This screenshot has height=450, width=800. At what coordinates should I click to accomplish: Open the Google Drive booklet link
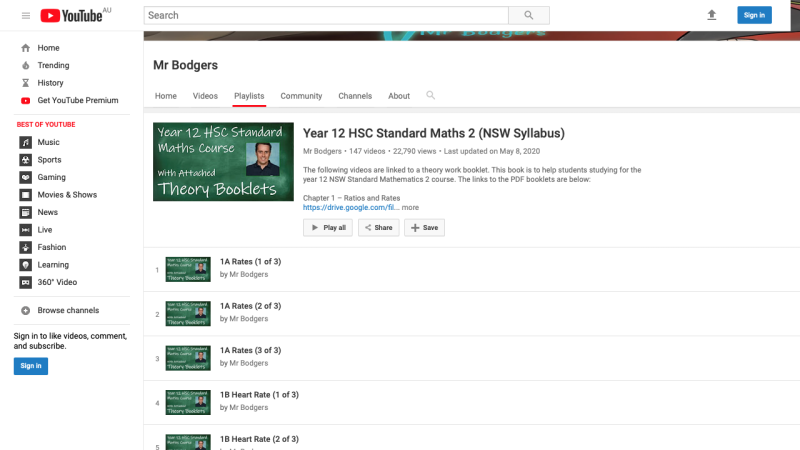350,207
